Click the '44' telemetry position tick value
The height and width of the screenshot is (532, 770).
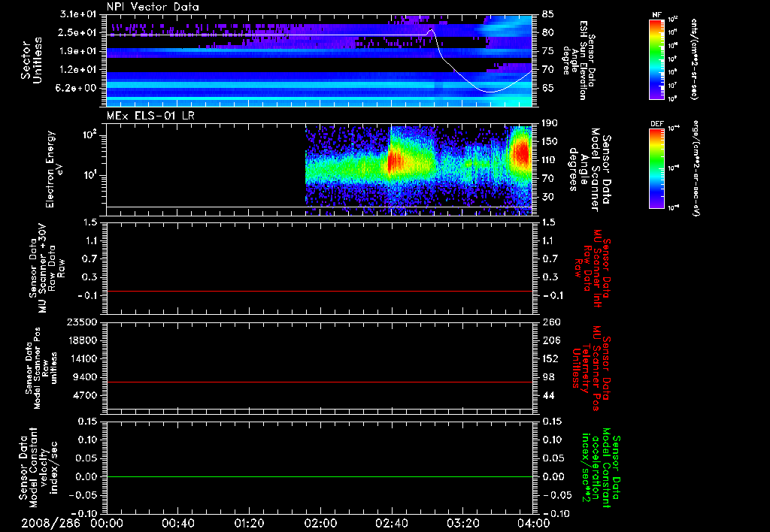click(x=548, y=395)
